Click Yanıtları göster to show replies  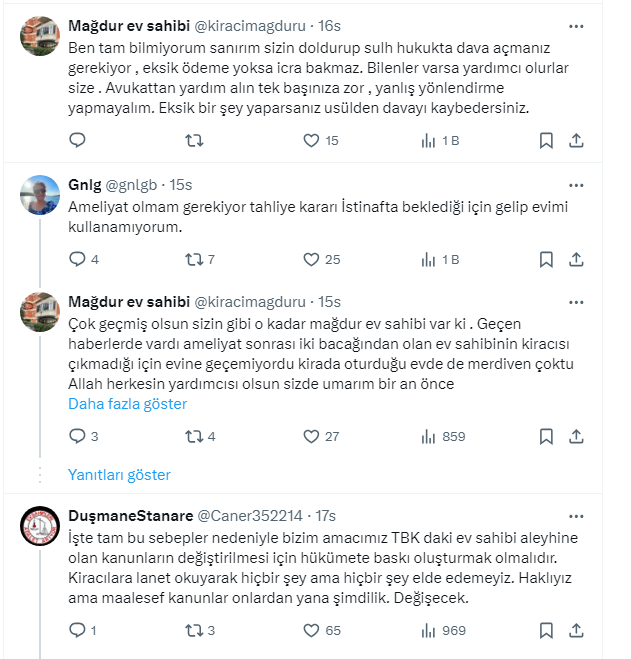click(119, 475)
